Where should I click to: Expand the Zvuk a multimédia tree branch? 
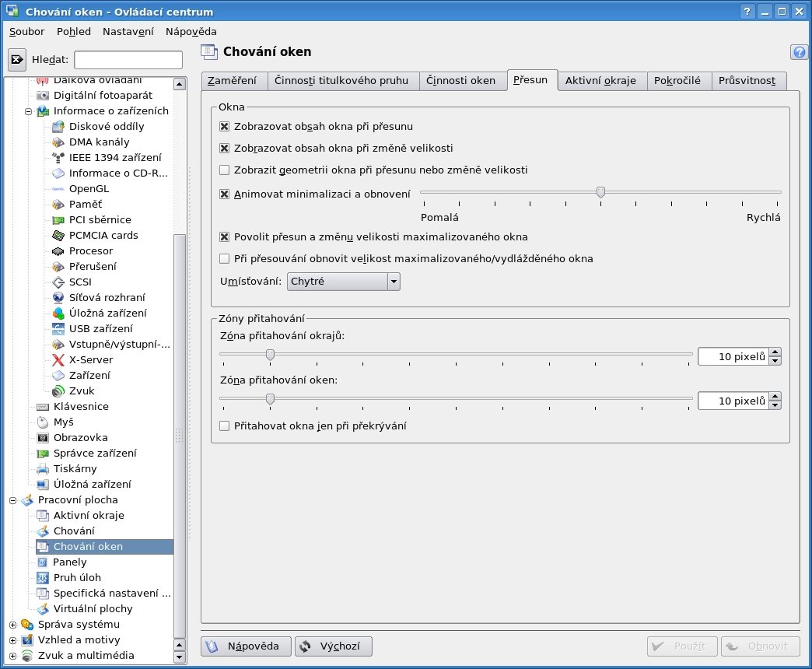click(x=13, y=656)
